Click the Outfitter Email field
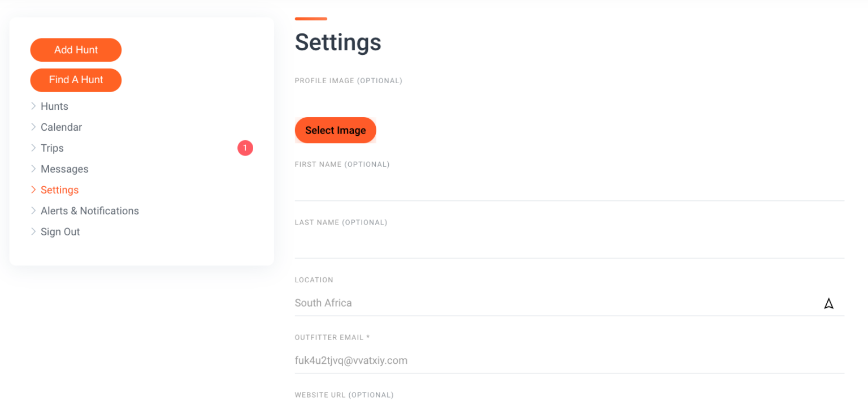Viewport: 868px width, 400px height. coord(569,360)
